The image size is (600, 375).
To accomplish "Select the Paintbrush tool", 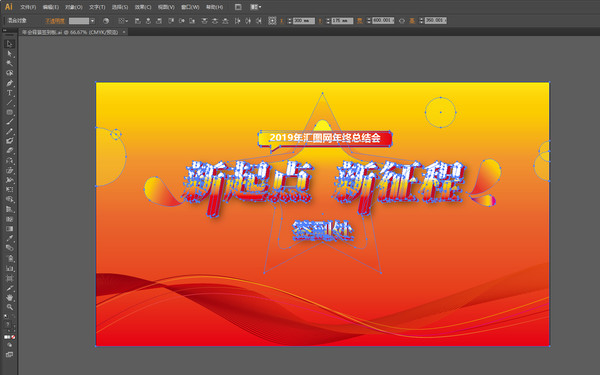I will (x=10, y=122).
